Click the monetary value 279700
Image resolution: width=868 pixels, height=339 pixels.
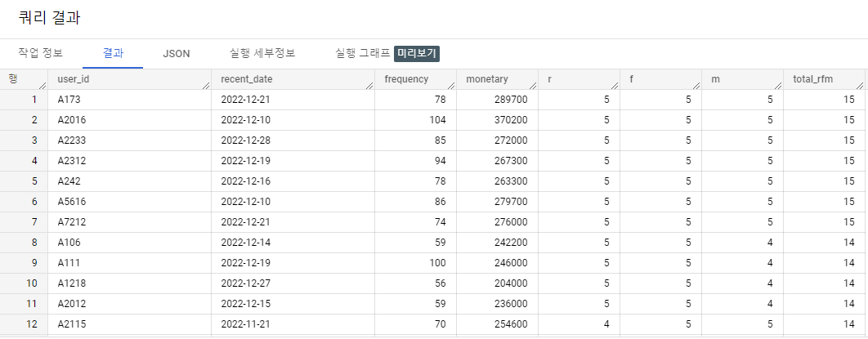click(x=497, y=202)
